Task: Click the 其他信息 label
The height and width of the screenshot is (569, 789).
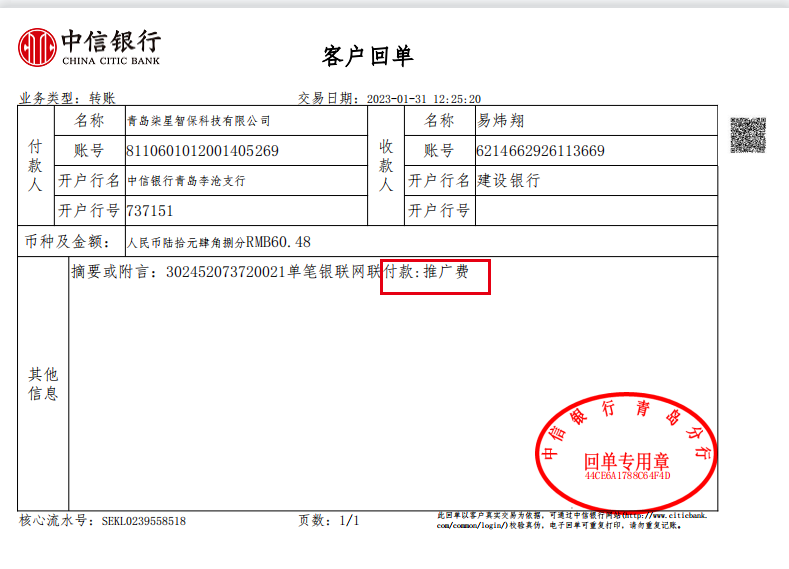Action: point(43,384)
